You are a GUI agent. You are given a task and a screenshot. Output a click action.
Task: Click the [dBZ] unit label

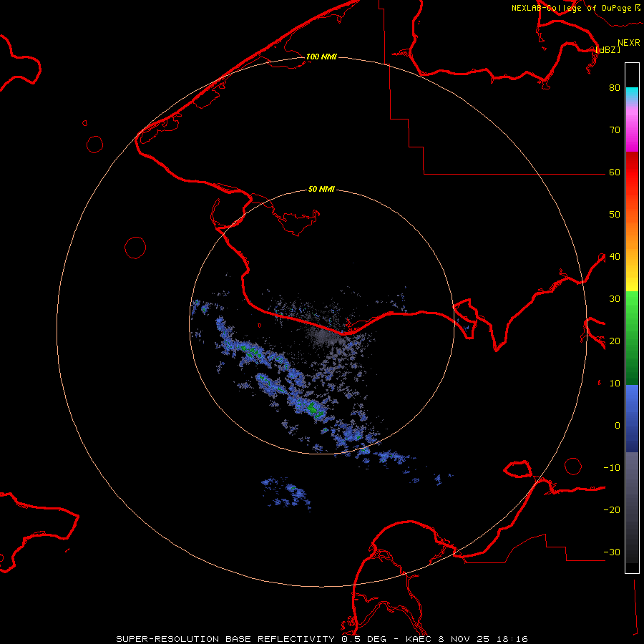[x=608, y=49]
